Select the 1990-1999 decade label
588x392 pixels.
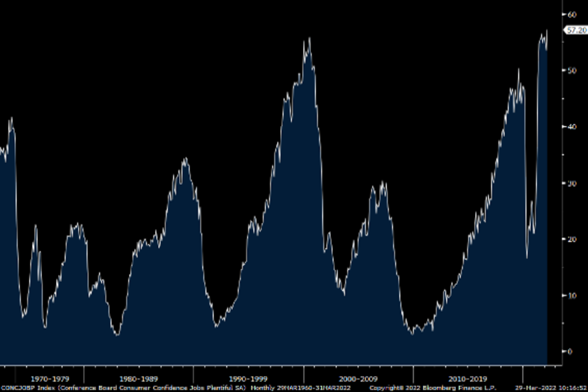[248, 379]
